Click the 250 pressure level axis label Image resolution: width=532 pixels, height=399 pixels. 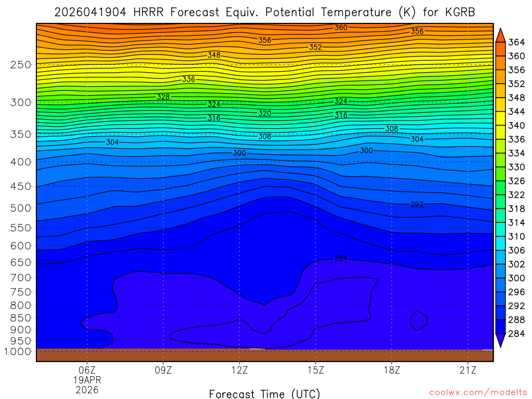(x=21, y=64)
